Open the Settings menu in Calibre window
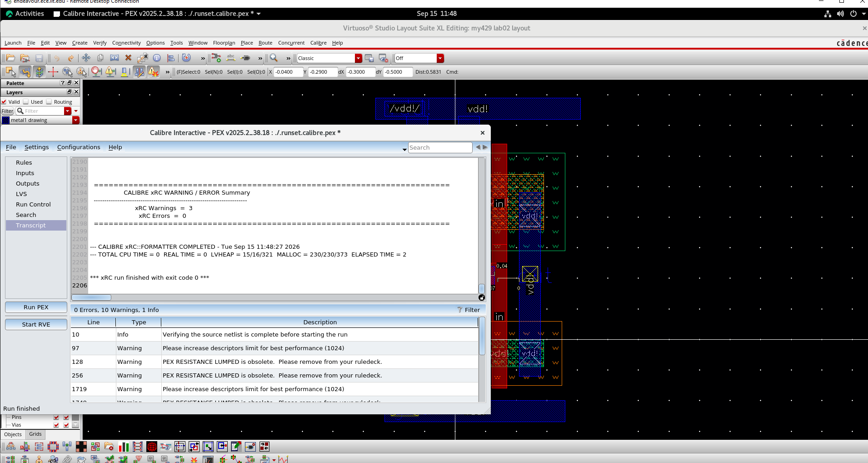 click(x=36, y=147)
